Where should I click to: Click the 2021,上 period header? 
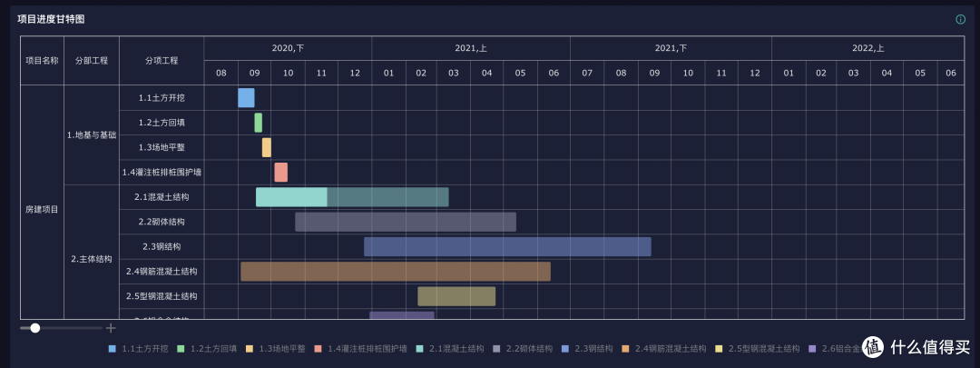(x=471, y=48)
